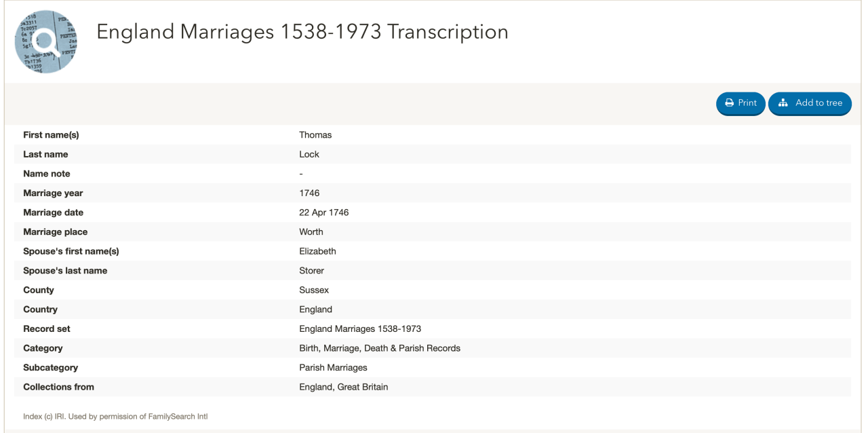Click the magnifying glass record logo
Viewport: 868px width, 433px height.
click(45, 41)
